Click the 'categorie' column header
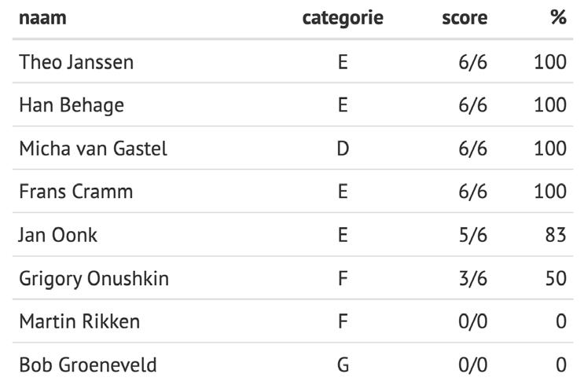Screen dimensions: 584x392 coord(343,19)
